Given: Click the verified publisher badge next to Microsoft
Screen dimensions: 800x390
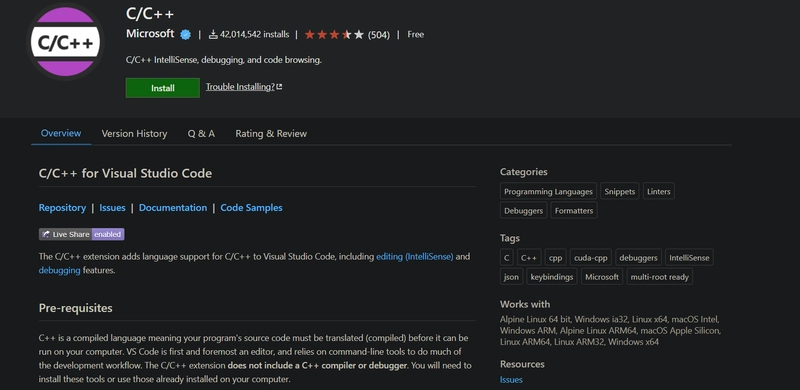Looking at the screenshot, I should click(x=186, y=35).
